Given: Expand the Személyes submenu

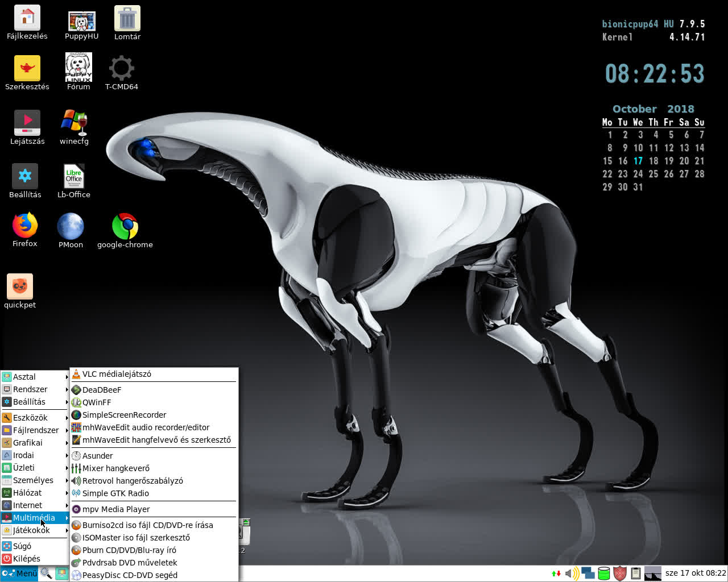Looking at the screenshot, I should point(35,480).
